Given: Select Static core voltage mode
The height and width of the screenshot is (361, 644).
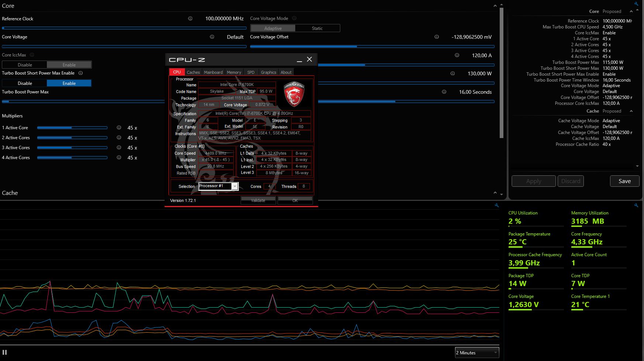Looking at the screenshot, I should [x=317, y=28].
